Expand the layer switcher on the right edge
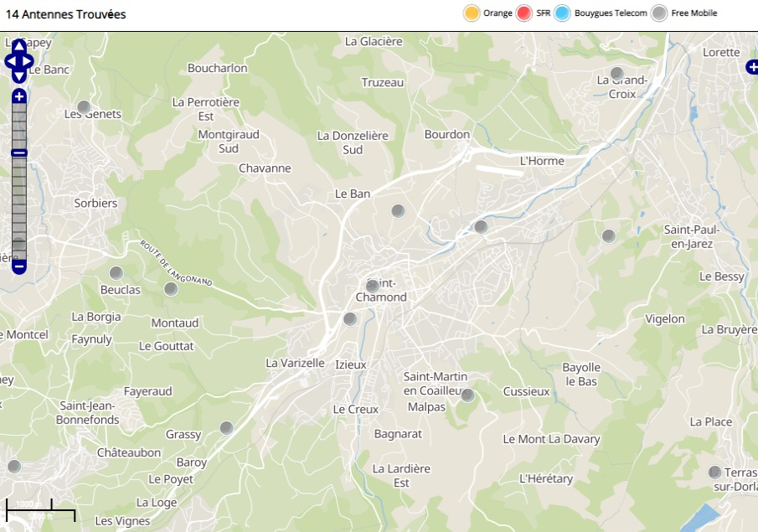Viewport: 758px width, 532px height. (x=752, y=67)
